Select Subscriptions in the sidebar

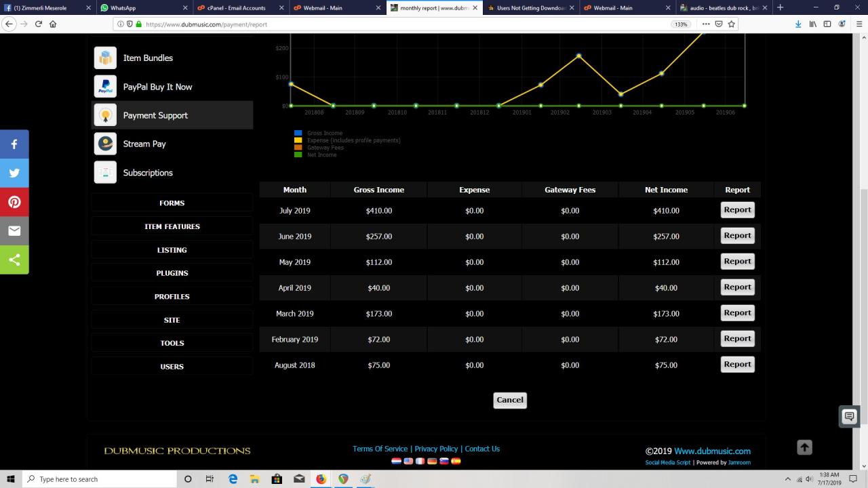point(148,173)
